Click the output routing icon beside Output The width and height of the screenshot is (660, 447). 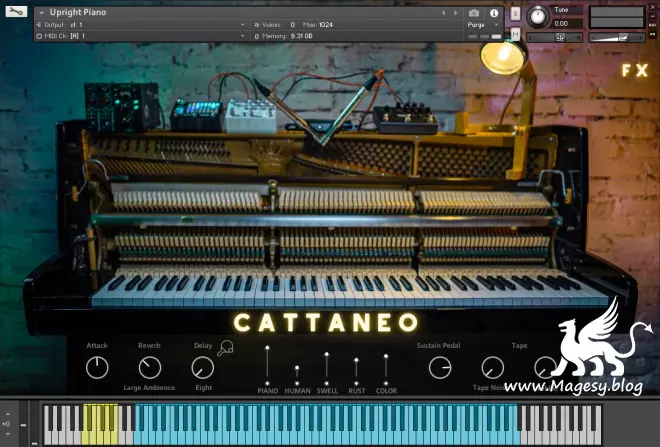coord(39,25)
